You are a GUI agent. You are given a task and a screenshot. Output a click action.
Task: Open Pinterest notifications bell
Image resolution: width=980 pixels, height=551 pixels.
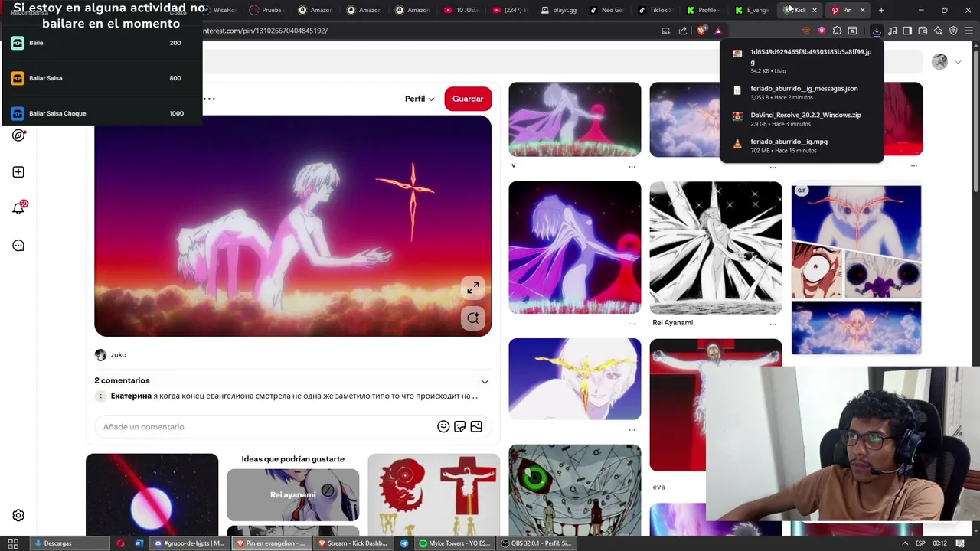click(x=18, y=208)
